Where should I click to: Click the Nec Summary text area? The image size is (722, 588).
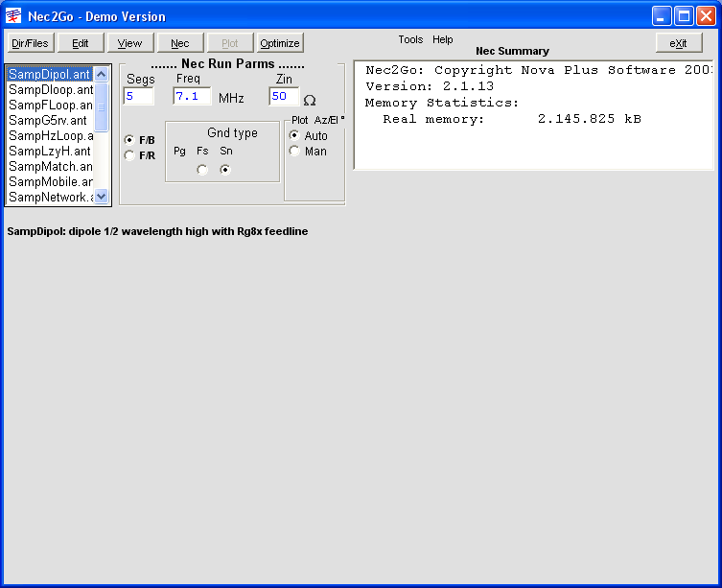pos(534,115)
